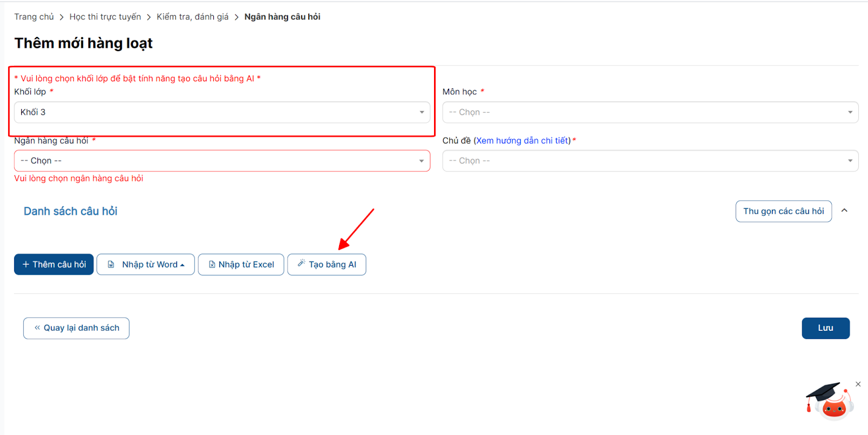Open the Môn học dropdown
Image resolution: width=868 pixels, height=435 pixels.
pos(650,112)
